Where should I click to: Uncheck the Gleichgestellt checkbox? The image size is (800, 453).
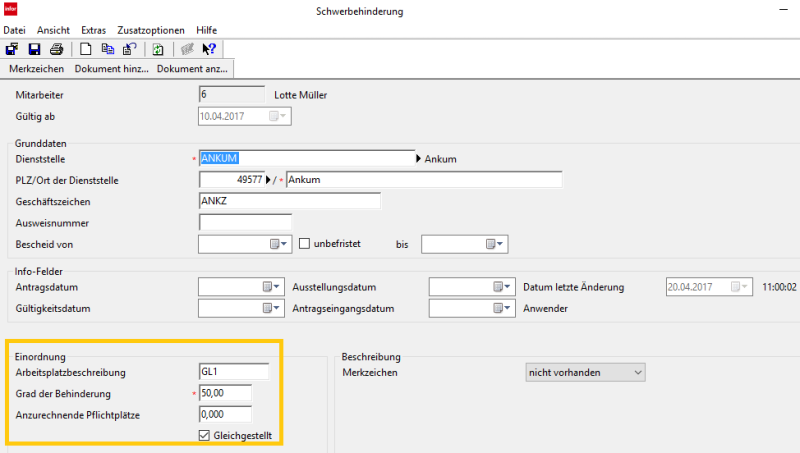click(x=204, y=435)
